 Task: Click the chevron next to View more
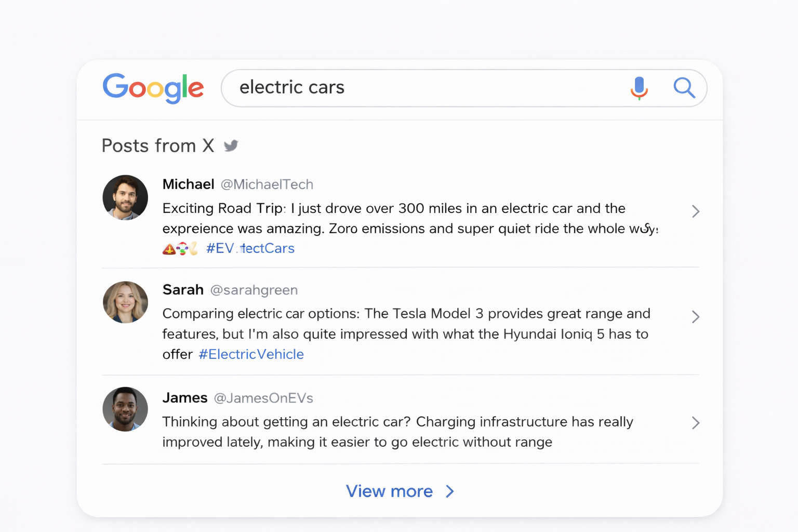pyautogui.click(x=450, y=491)
